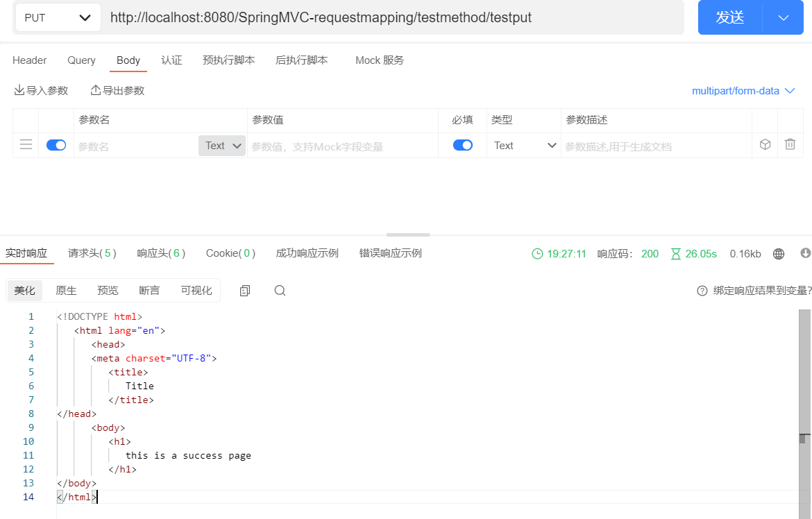Select the 实时响应 tab
Screen dimensions: 812x519
(x=26, y=253)
